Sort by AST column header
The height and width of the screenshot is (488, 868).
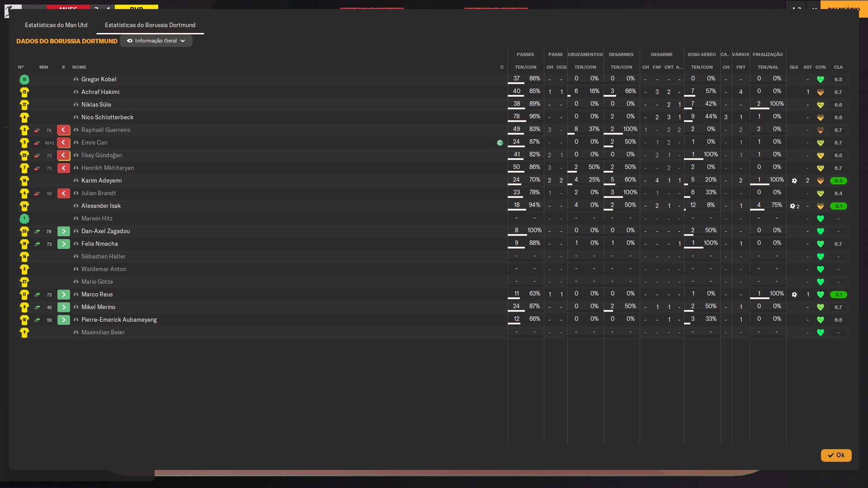807,67
